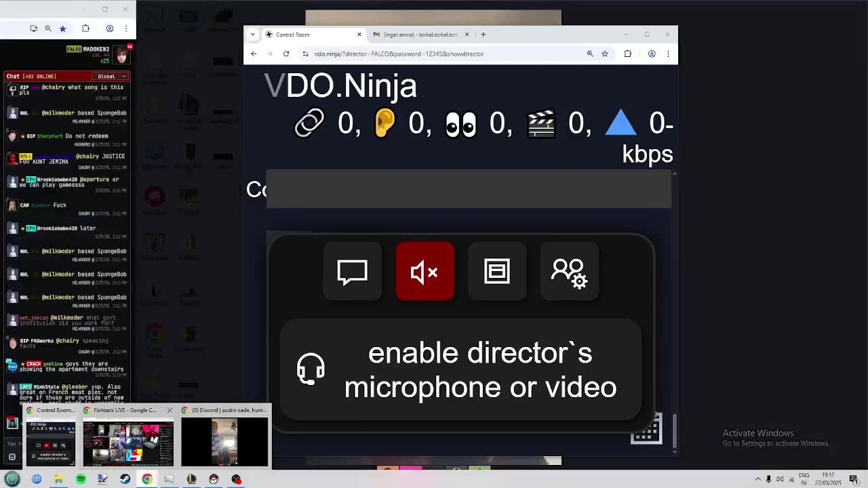View site information icon in the address bar
Viewport: 868px width, 488px height.
point(306,54)
